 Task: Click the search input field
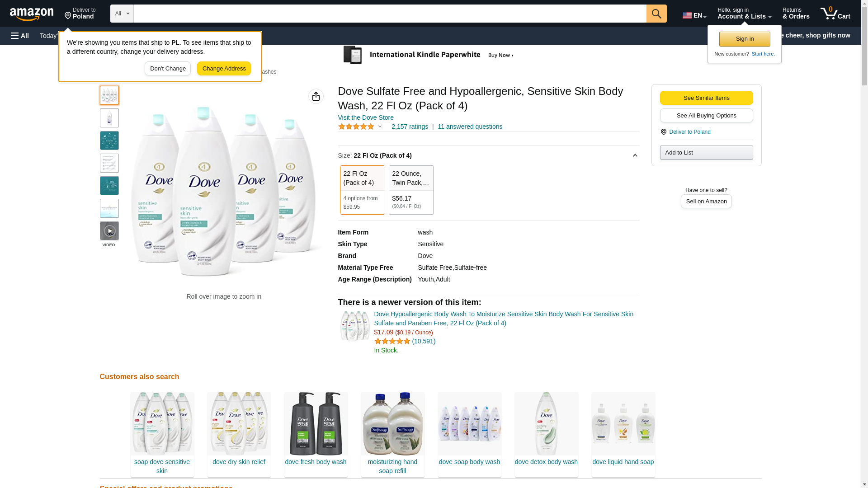[390, 14]
